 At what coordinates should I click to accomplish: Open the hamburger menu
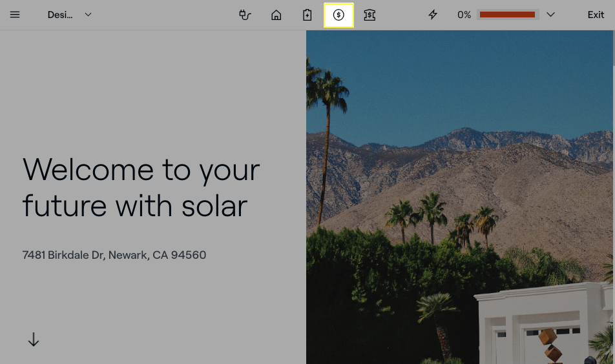pos(15,15)
